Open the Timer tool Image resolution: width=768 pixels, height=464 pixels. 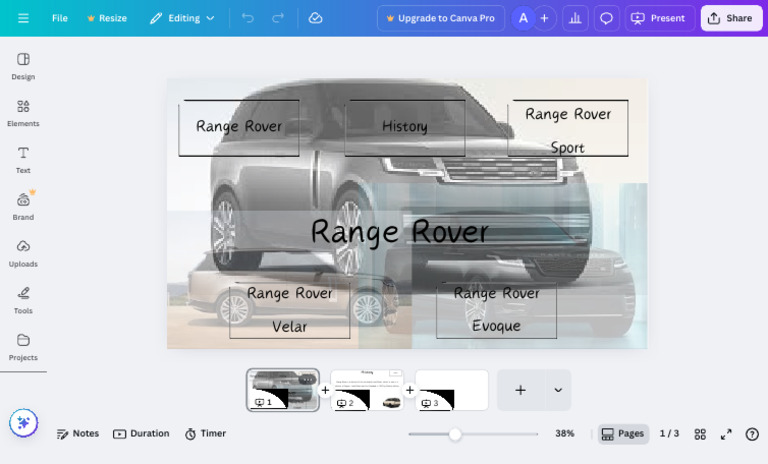(x=205, y=434)
